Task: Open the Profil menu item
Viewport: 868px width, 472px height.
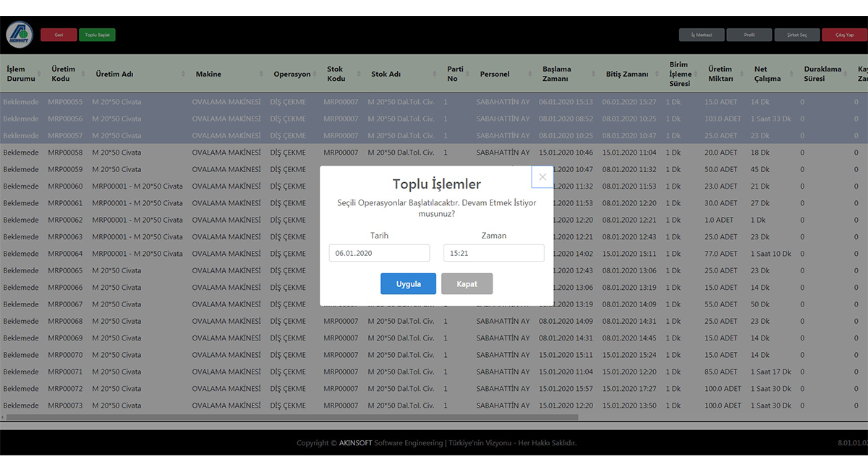Action: (749, 35)
